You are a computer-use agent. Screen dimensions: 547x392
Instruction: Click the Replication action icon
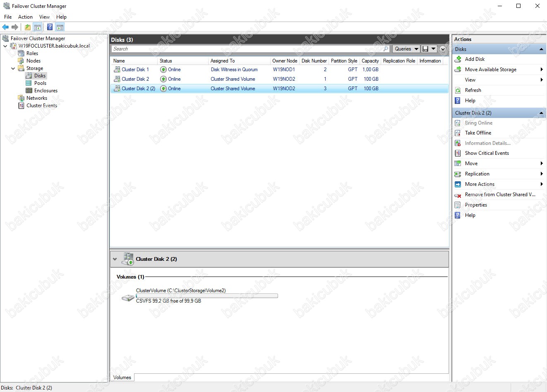pos(458,174)
